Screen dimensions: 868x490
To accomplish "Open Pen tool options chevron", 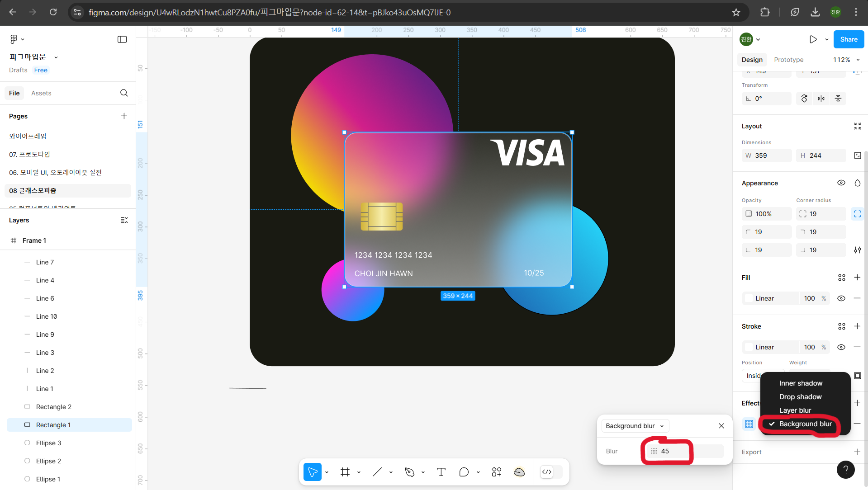I will tap(423, 472).
